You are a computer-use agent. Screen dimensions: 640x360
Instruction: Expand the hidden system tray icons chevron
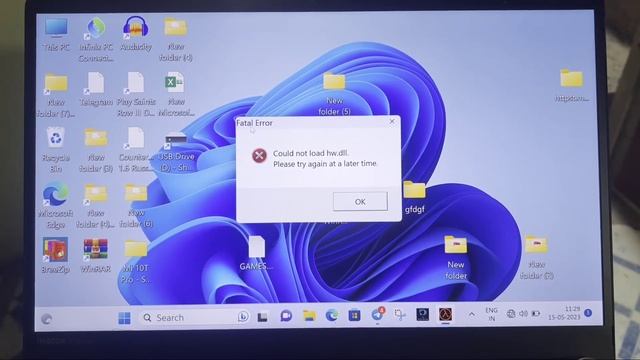471,314
